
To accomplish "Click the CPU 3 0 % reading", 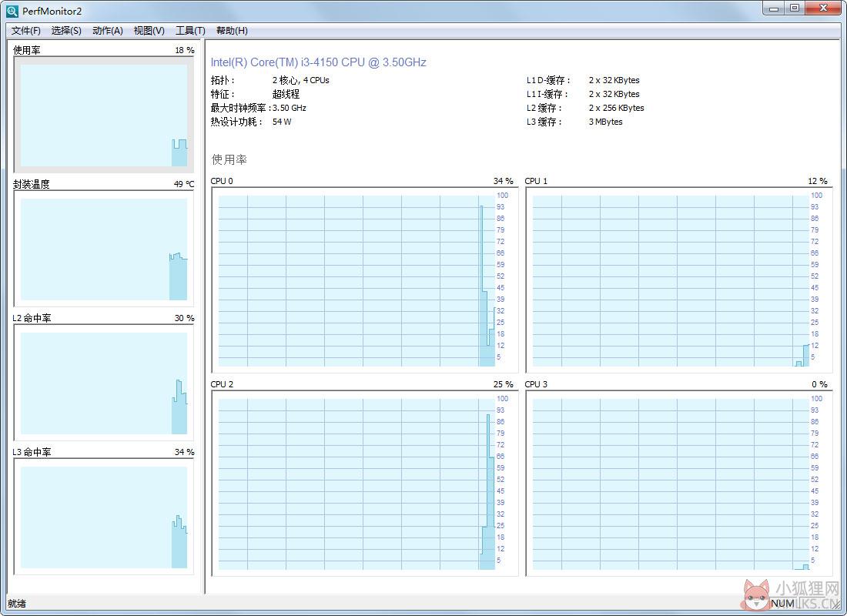I will 819,384.
